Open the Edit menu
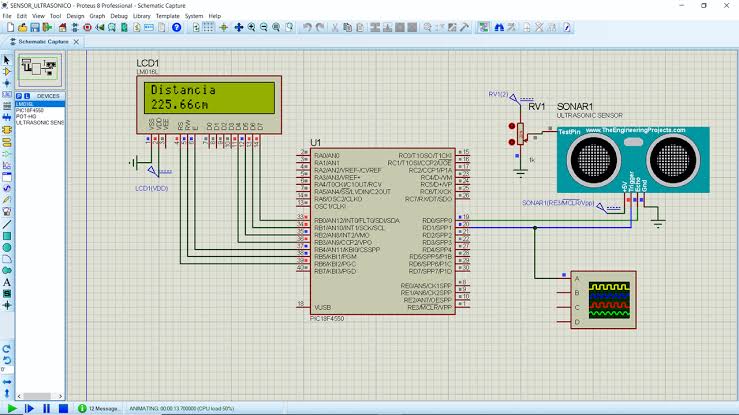The image size is (739, 415). click(x=22, y=16)
